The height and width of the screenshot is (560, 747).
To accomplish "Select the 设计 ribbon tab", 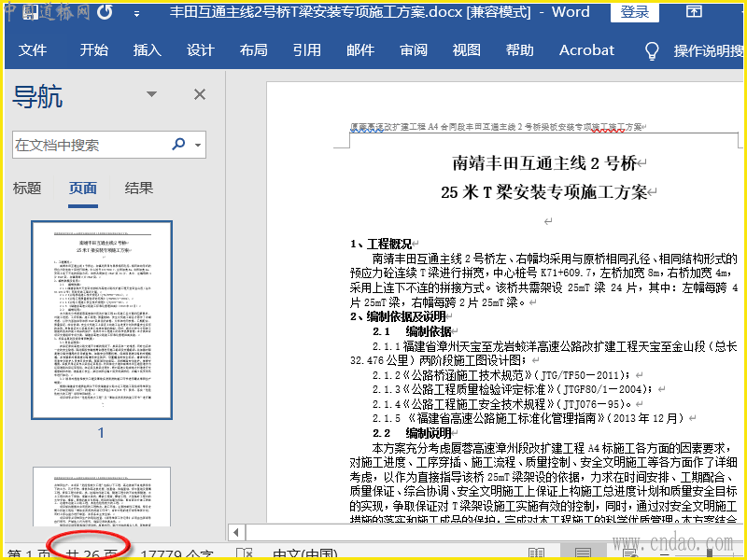I will [201, 50].
